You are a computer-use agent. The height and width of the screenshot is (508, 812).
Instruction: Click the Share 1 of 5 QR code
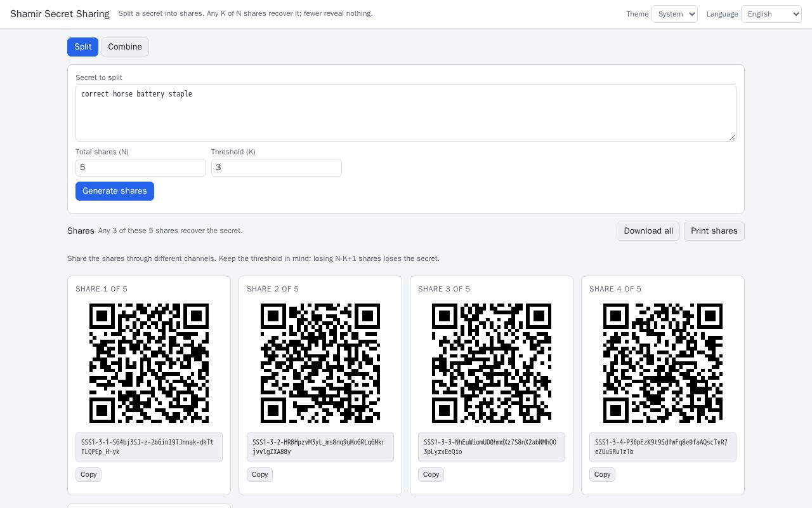(149, 363)
